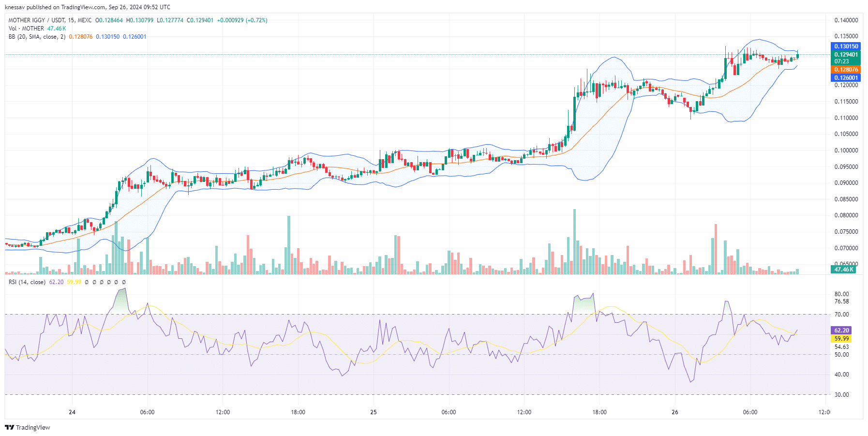Screen dimensions: 868x436
Task: Click the RSI value label 62.20 on axis
Action: pos(841,331)
